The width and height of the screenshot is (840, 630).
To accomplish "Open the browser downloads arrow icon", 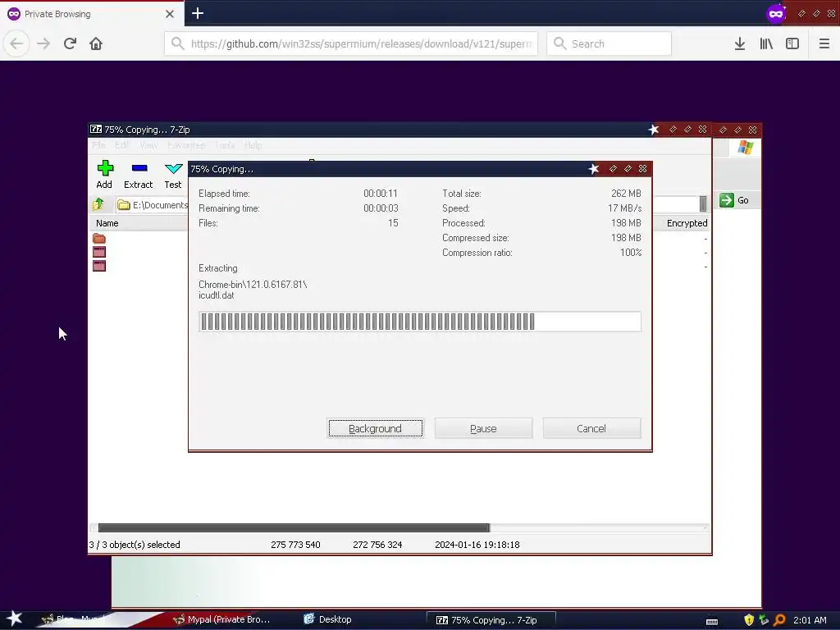I will coord(740,43).
